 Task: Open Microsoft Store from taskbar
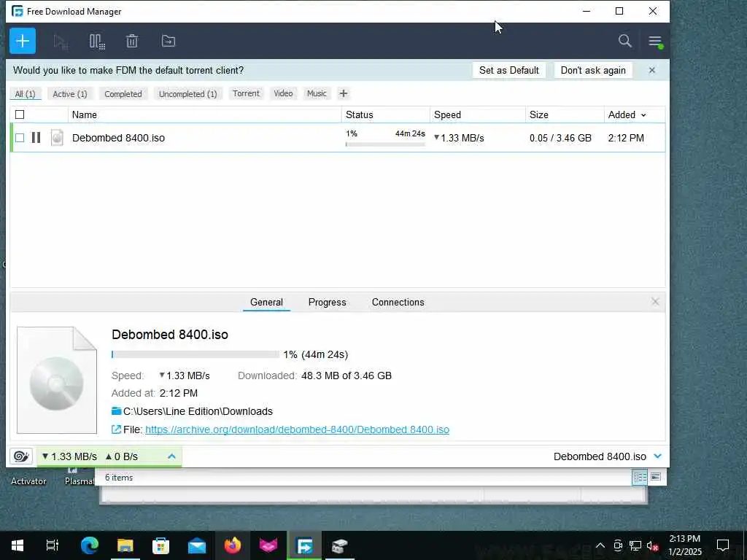tap(161, 545)
